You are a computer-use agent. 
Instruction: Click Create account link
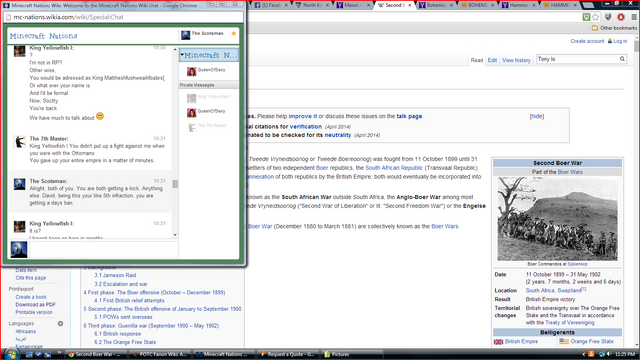coord(587,41)
